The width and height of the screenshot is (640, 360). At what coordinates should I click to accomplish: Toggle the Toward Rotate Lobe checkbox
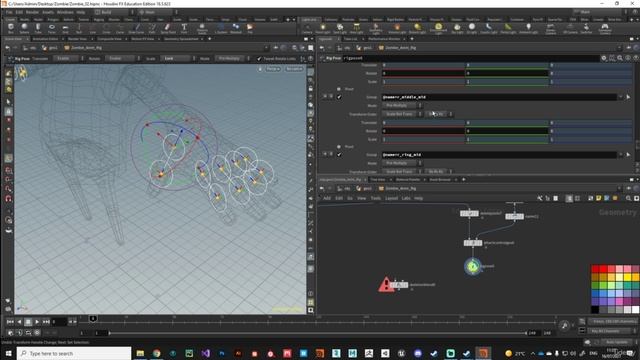click(259, 59)
